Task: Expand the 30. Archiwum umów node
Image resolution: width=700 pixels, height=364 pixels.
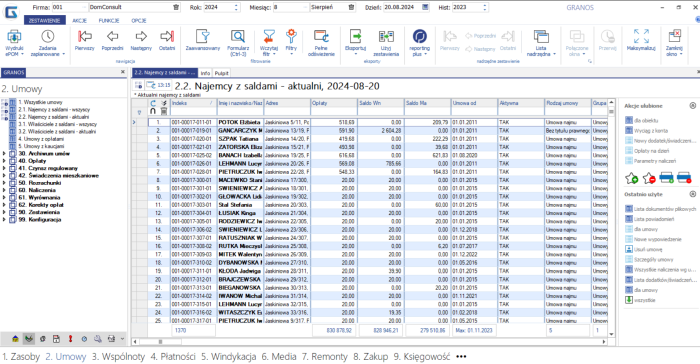Action: (x=4, y=154)
